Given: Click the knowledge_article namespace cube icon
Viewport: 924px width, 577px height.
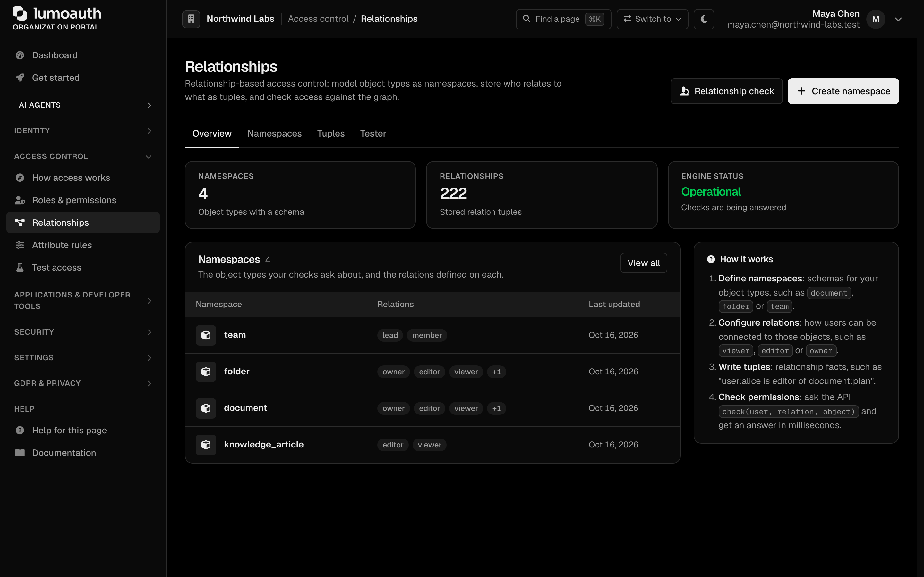Looking at the screenshot, I should click(206, 445).
